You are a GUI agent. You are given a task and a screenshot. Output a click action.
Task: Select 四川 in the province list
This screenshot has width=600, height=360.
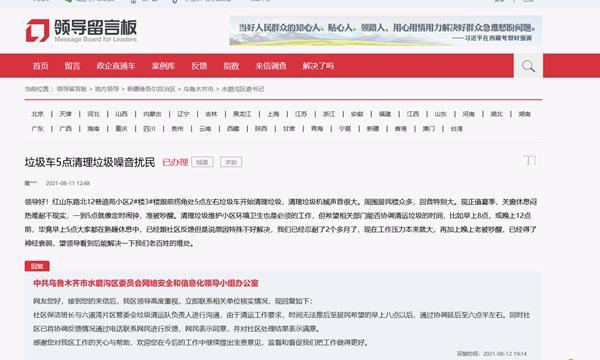[149, 129]
